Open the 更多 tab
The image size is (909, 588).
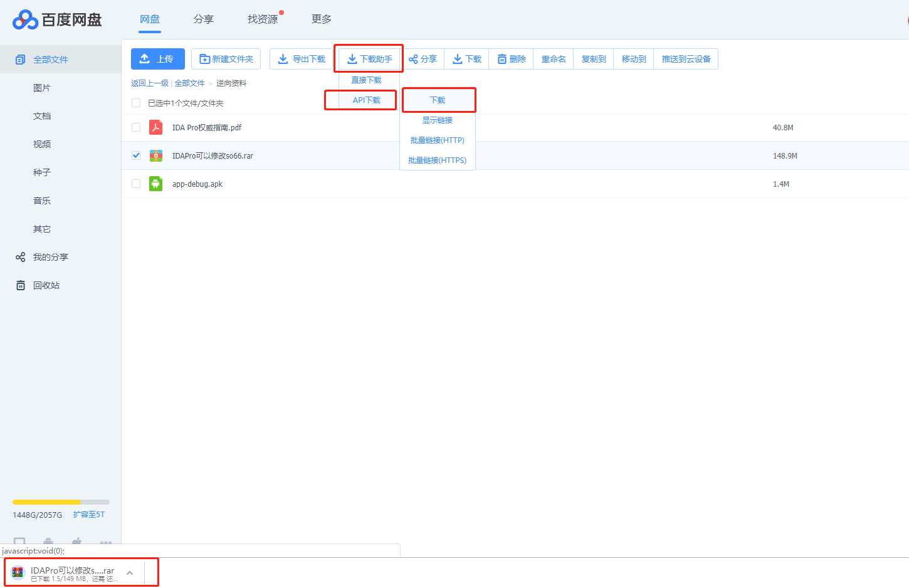[x=322, y=19]
